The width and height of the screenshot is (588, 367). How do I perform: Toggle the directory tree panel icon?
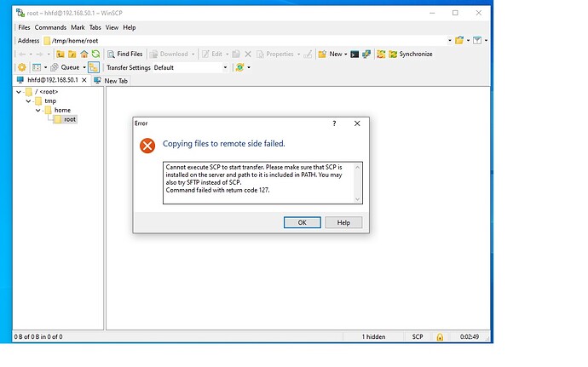(x=94, y=67)
